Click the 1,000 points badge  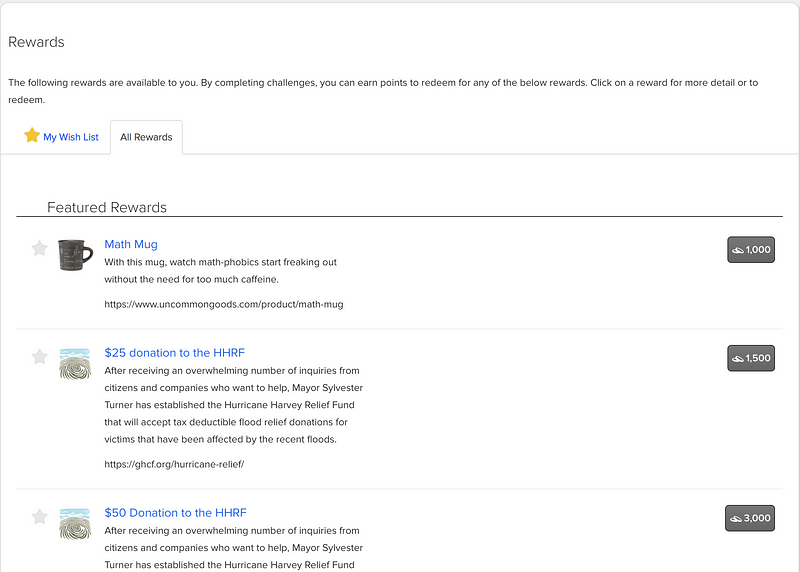(750, 250)
